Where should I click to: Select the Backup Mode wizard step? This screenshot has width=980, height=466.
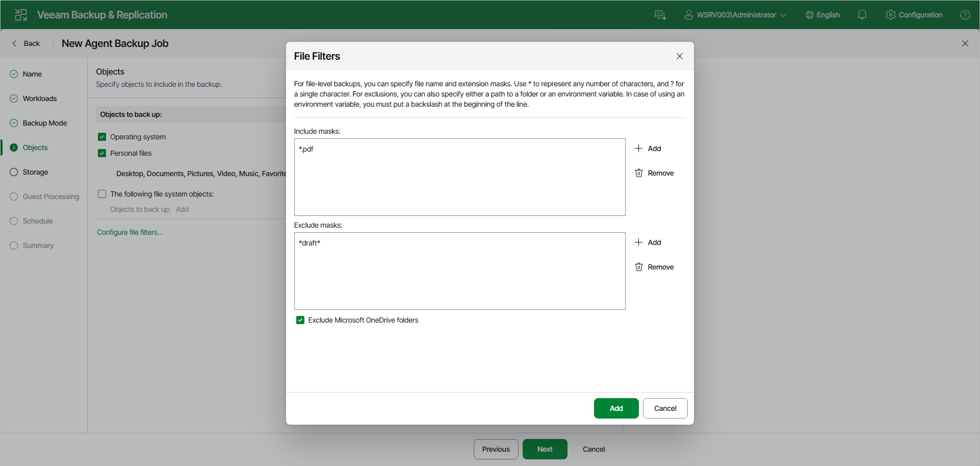point(45,123)
